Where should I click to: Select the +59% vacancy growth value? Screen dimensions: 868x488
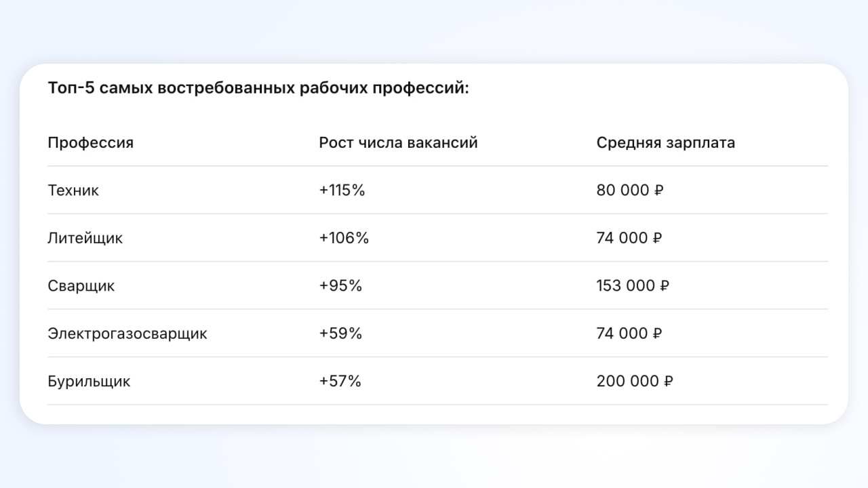tap(340, 334)
